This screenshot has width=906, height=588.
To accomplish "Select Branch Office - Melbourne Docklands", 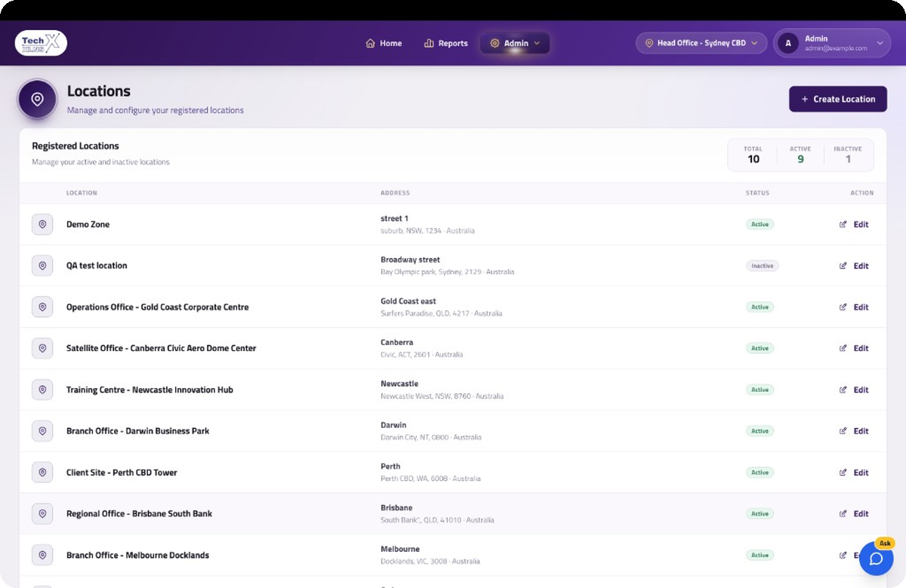I will coord(137,555).
